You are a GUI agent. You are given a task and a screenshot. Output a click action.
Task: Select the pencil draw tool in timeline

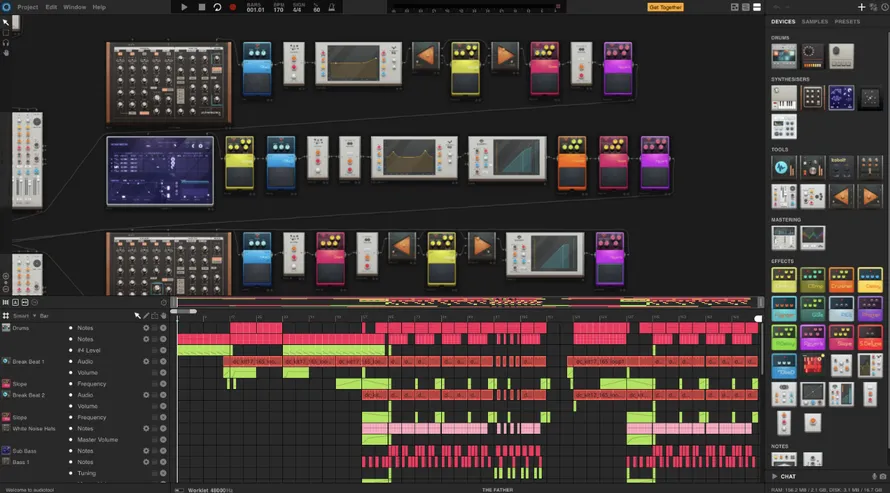pyautogui.click(x=146, y=316)
